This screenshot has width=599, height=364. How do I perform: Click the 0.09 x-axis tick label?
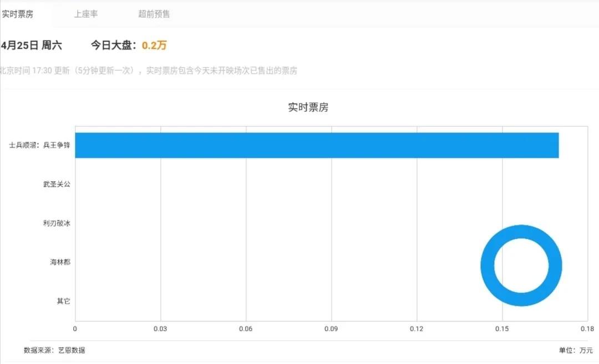click(x=331, y=329)
